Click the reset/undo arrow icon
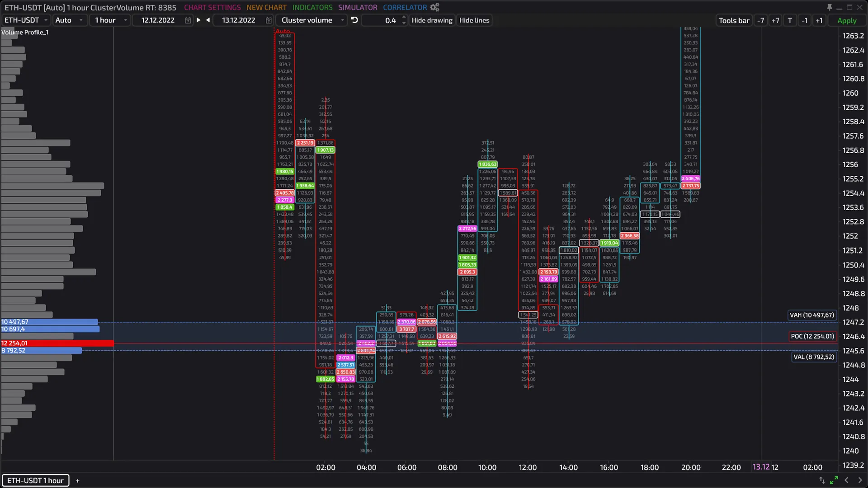This screenshot has width=868, height=488. (354, 20)
